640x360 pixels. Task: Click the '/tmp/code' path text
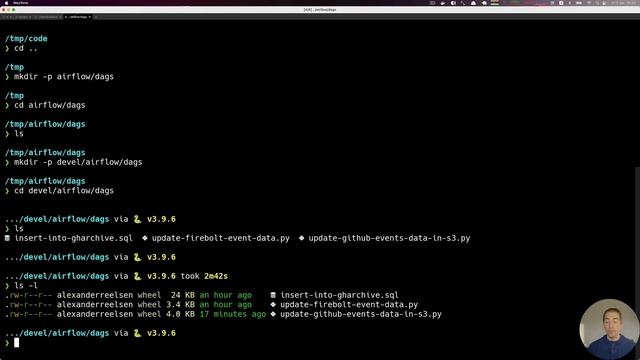(26, 38)
